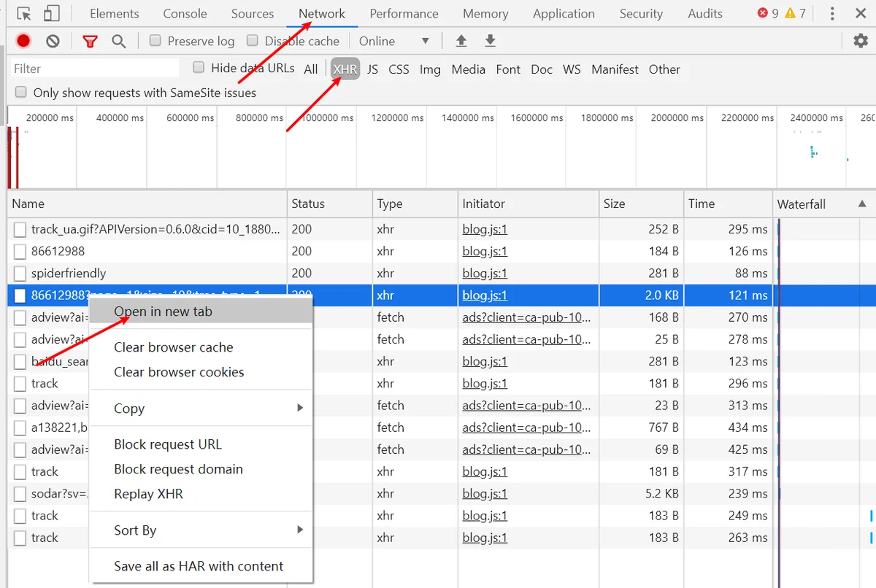Open network settings gear icon
876x588 pixels.
click(x=861, y=41)
